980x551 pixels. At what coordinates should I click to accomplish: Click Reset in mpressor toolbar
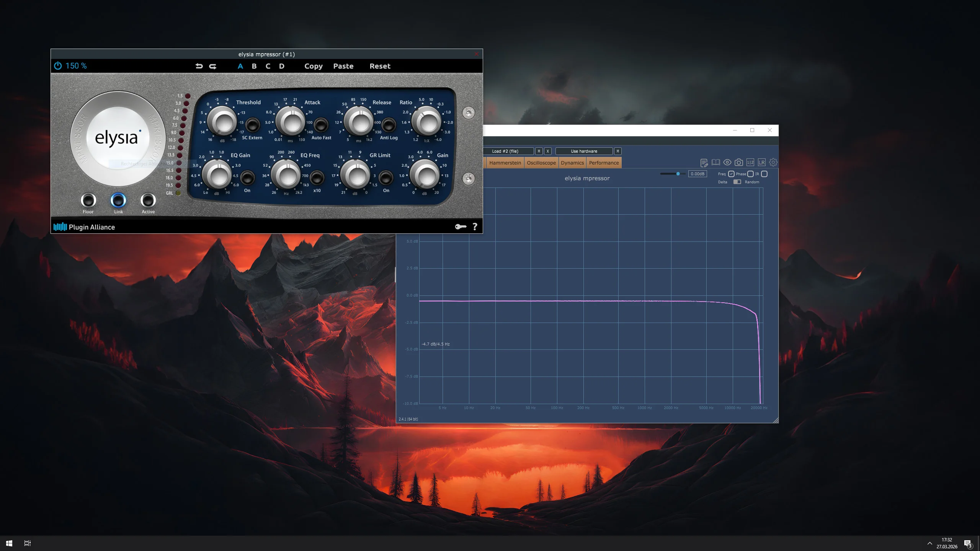(x=380, y=66)
